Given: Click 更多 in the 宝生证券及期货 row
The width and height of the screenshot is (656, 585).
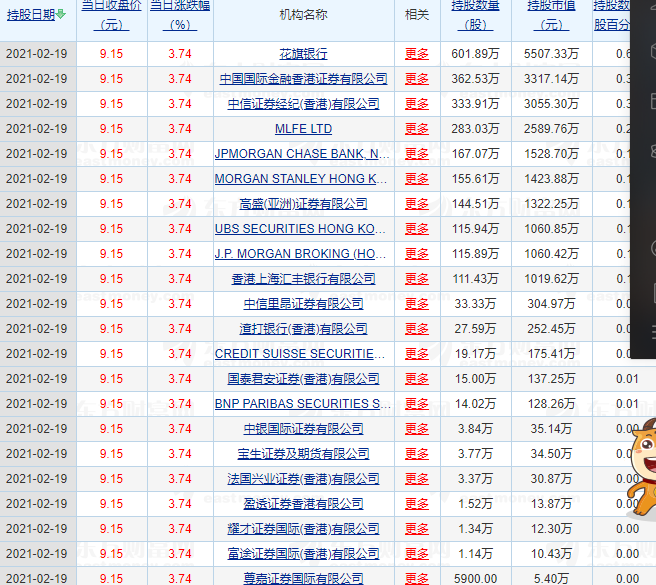Looking at the screenshot, I should (x=417, y=454).
